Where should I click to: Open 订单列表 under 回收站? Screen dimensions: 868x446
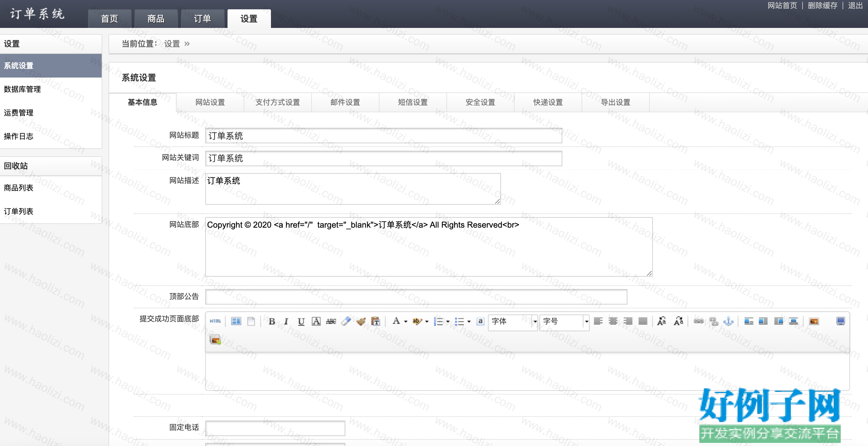coord(51,212)
